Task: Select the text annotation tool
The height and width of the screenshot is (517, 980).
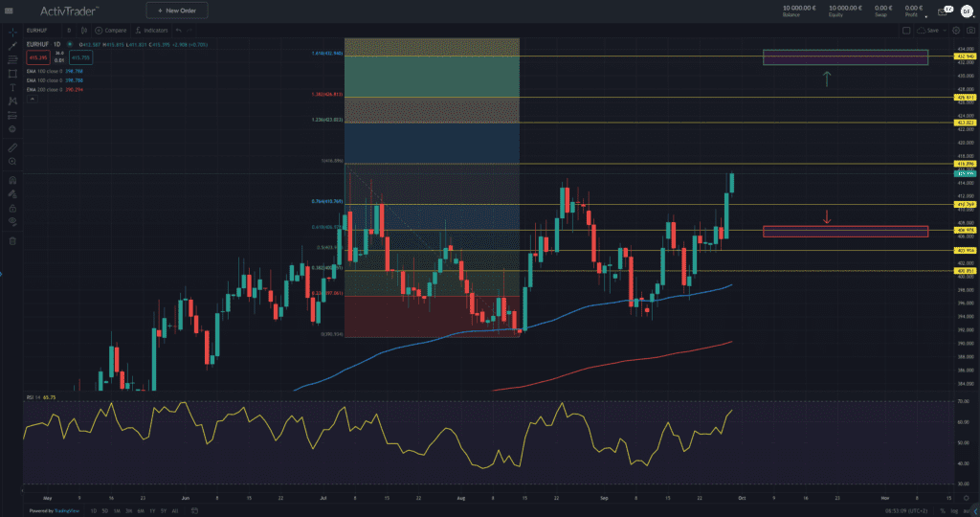Action: coord(12,87)
